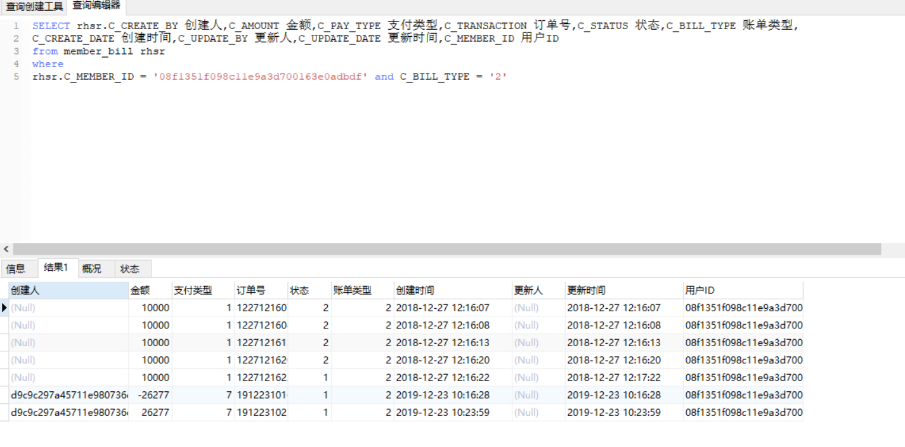Screen dimensions: 905x447
Task: Switch to the 结果1 tab
Action: tap(55, 268)
